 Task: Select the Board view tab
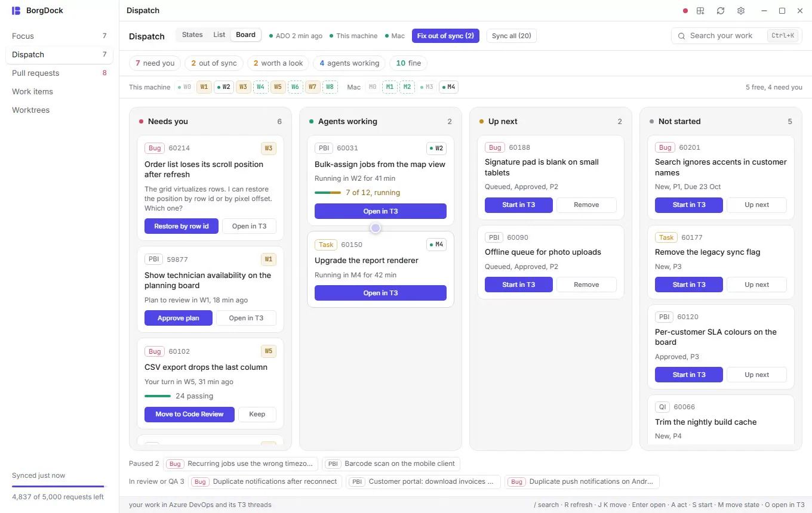pos(246,35)
